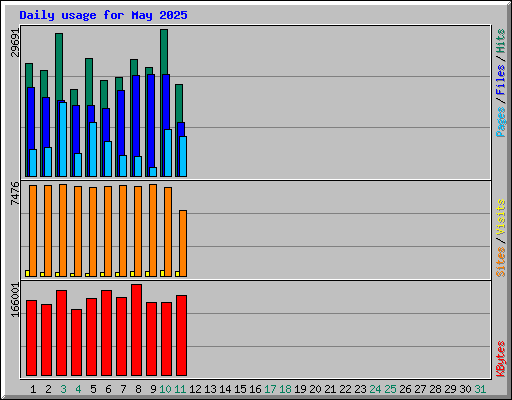Viewport: 512px width, 400px height.
Task: Select green weekend day label 3
Action: pyautogui.click(x=63, y=389)
